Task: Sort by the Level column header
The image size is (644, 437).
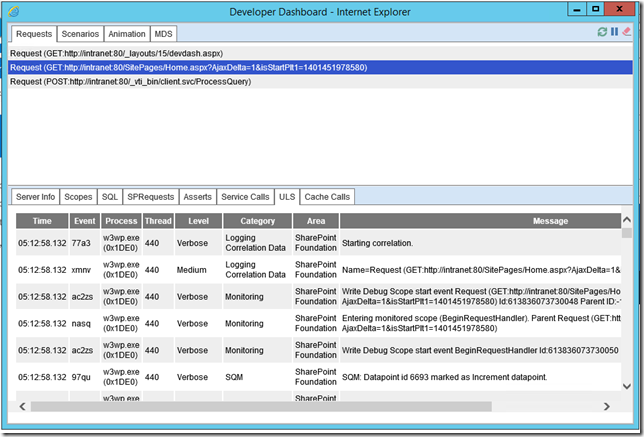Action: click(x=199, y=221)
